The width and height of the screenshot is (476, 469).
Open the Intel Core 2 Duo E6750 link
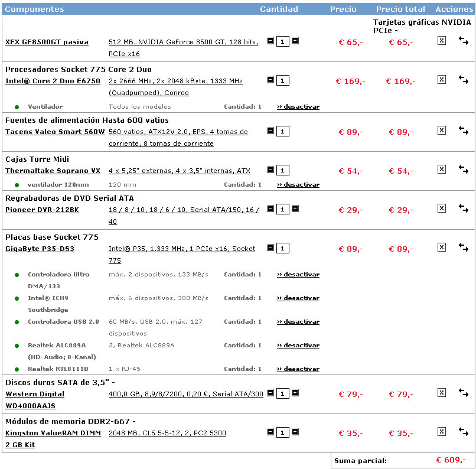53,81
